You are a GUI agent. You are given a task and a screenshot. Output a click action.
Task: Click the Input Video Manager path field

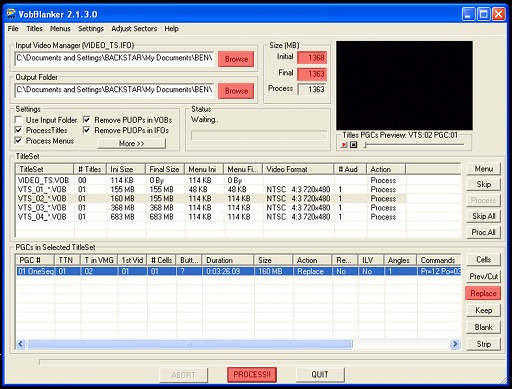pos(114,58)
